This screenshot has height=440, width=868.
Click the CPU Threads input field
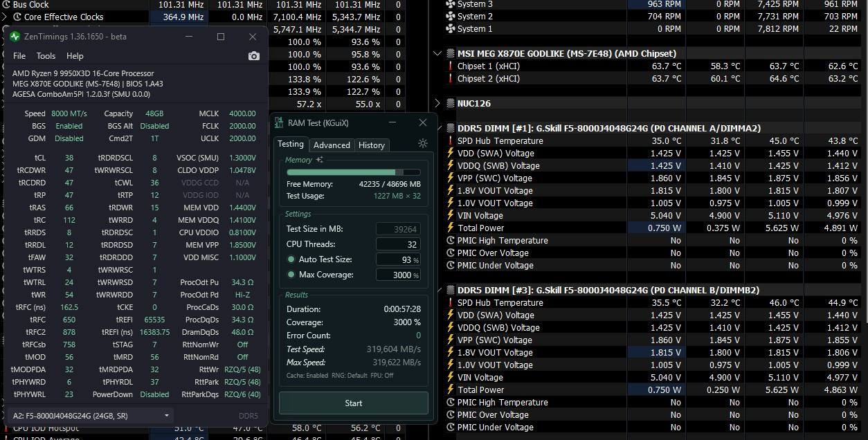click(398, 244)
